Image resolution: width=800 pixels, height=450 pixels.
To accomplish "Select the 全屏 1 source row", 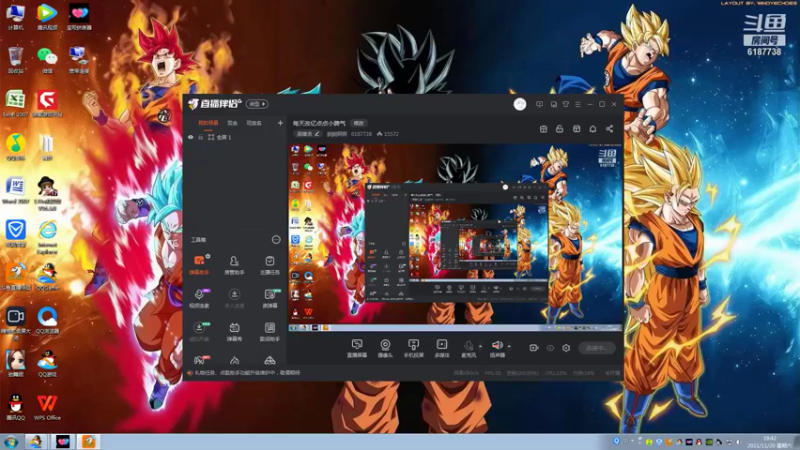I will [235, 137].
